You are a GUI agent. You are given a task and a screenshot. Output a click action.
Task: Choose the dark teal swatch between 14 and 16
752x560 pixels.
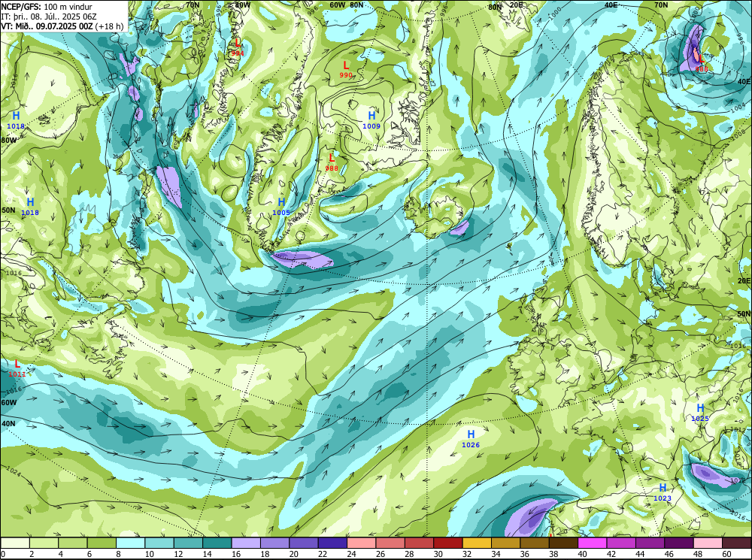pos(217,543)
